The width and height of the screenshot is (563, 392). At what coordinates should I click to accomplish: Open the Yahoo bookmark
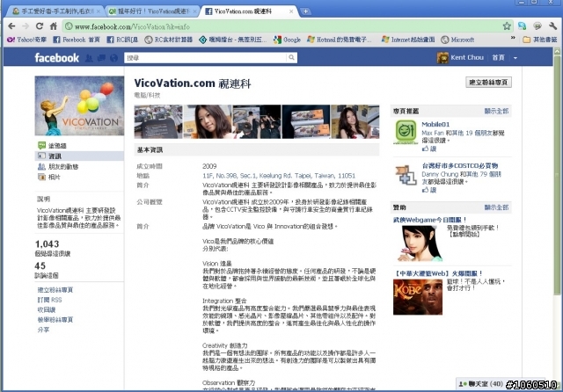tap(27, 40)
